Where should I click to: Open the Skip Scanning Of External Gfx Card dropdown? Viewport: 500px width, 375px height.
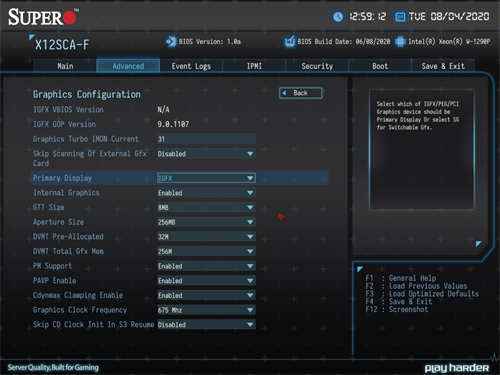(206, 154)
